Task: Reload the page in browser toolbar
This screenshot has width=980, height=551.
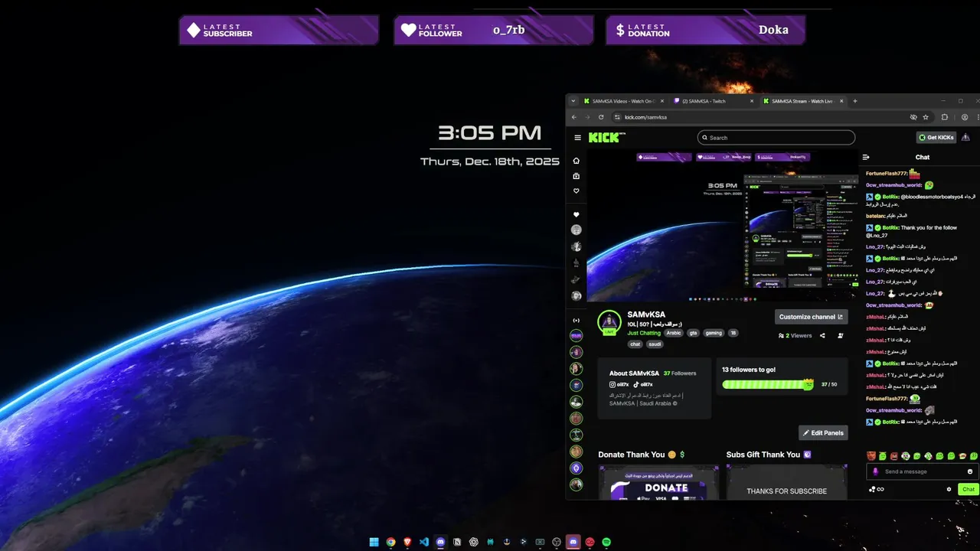Action: click(x=601, y=117)
